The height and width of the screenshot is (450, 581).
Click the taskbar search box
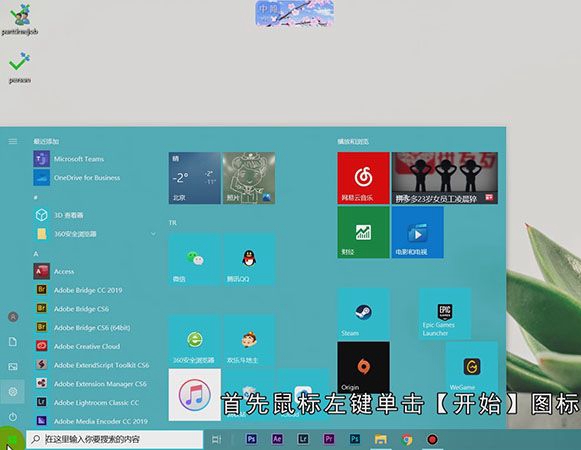(x=114, y=439)
